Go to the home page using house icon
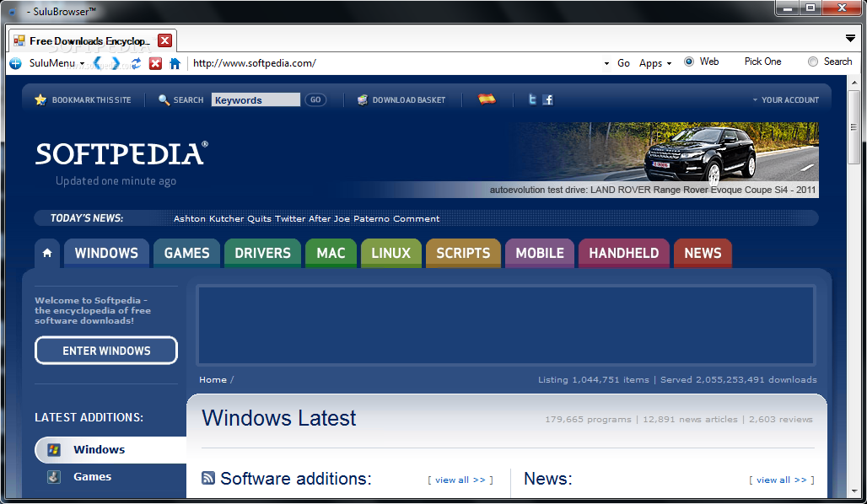Image resolution: width=867 pixels, height=504 pixels. tap(175, 63)
